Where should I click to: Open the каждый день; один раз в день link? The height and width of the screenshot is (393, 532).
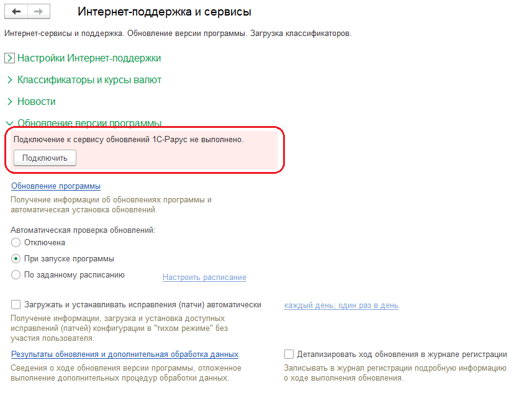[x=341, y=305]
